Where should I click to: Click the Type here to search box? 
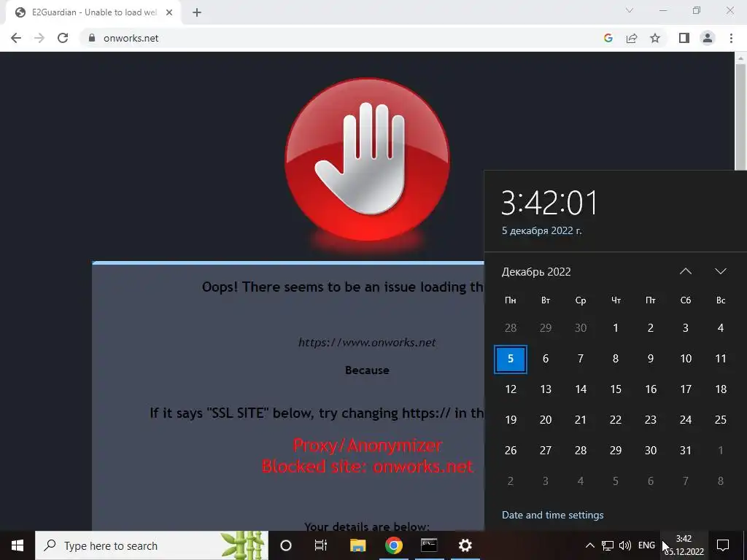click(x=152, y=545)
